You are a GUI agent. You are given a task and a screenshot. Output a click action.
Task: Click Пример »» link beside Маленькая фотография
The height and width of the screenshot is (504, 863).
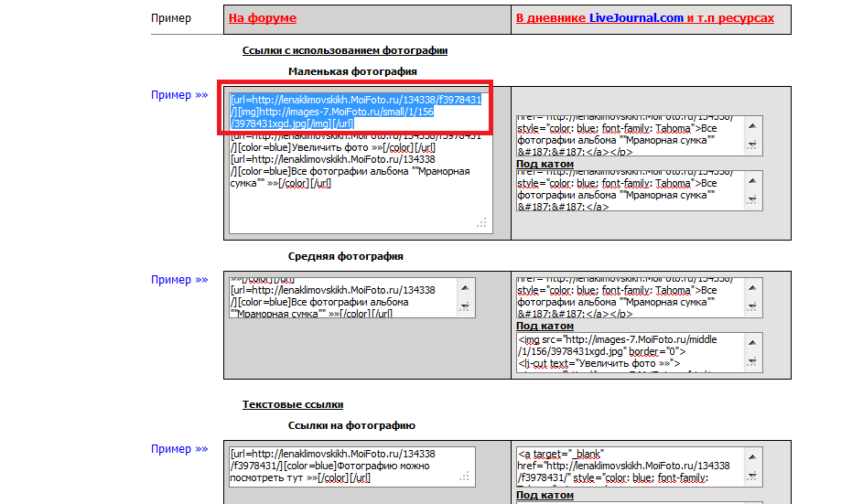pos(179,95)
